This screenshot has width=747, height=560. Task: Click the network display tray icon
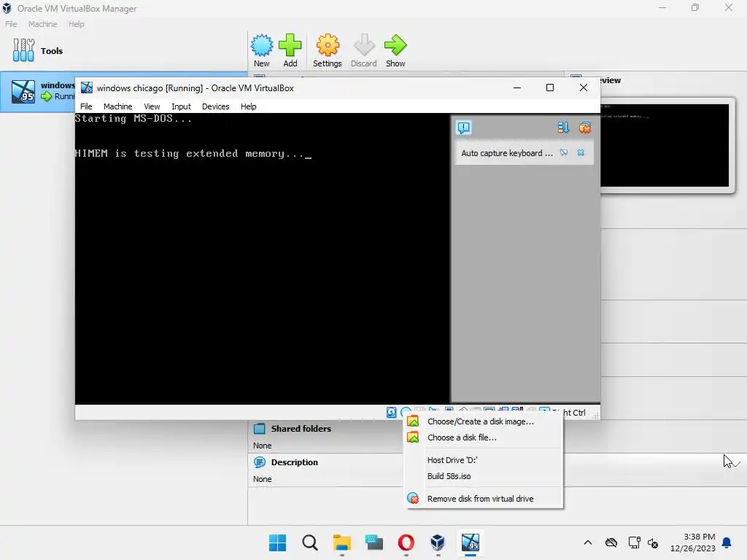coord(634,542)
